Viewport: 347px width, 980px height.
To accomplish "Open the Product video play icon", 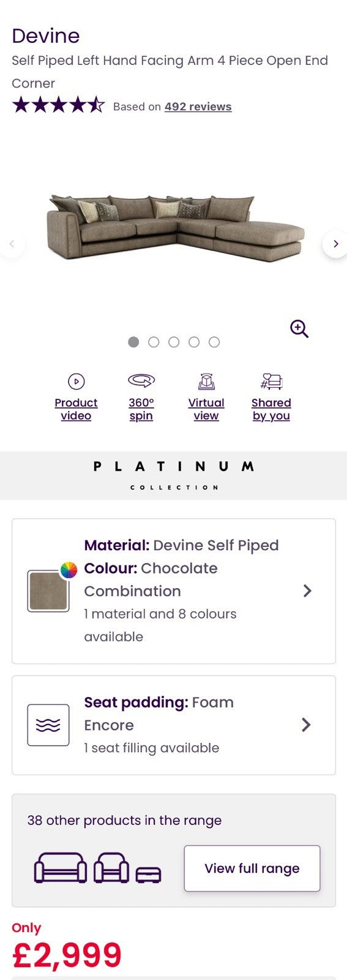I will (76, 382).
